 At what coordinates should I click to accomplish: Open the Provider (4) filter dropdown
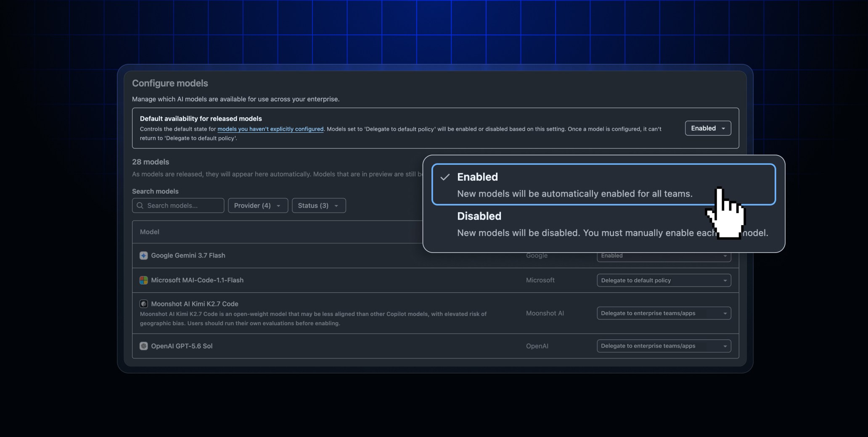coord(258,205)
